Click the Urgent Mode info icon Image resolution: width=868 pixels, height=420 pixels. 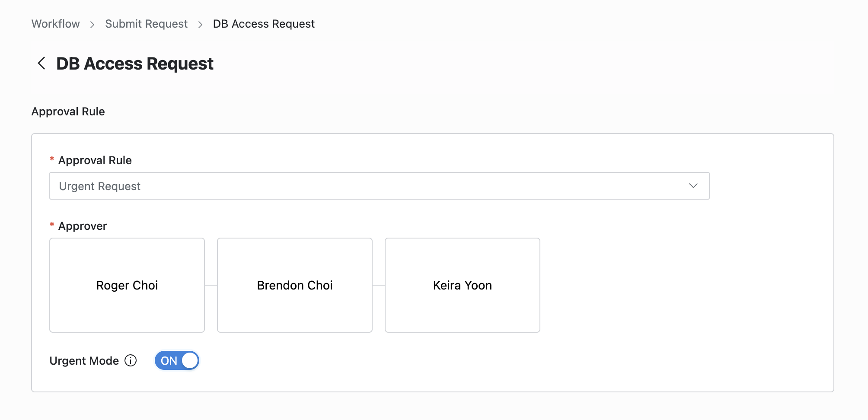(131, 360)
